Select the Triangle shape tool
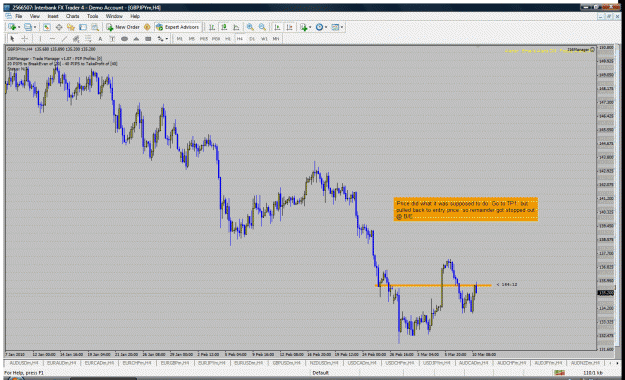Viewport: 625px width, 380px height. [x=136, y=39]
